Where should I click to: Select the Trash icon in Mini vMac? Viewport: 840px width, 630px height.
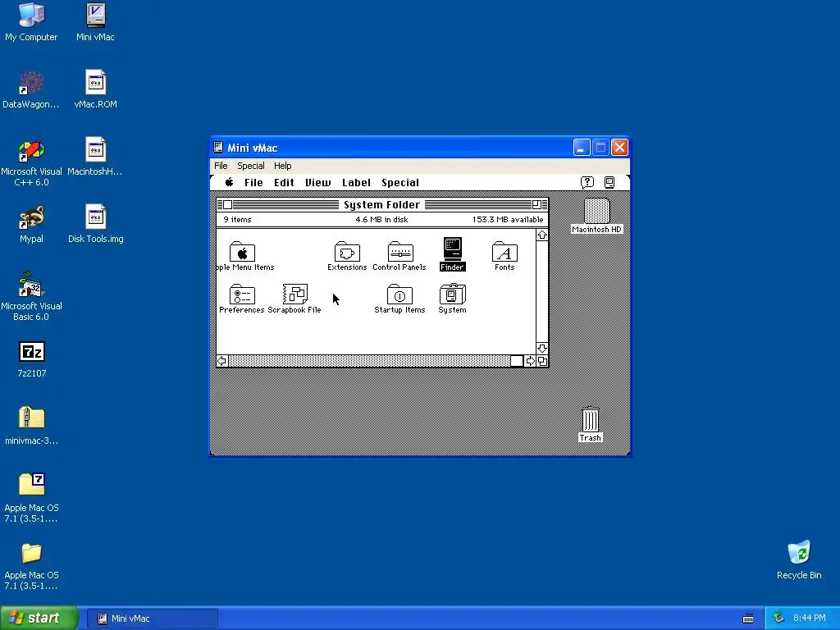(590, 419)
